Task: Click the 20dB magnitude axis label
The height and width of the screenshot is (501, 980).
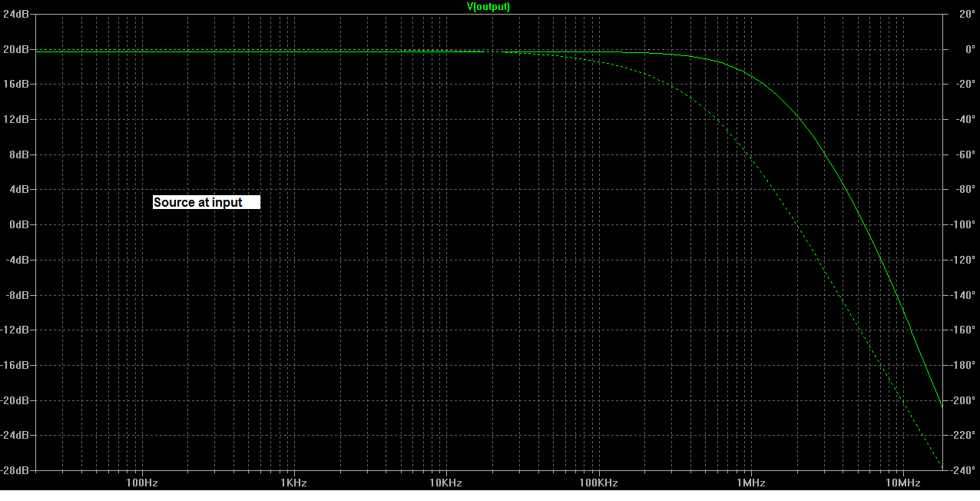Action: pyautogui.click(x=15, y=49)
